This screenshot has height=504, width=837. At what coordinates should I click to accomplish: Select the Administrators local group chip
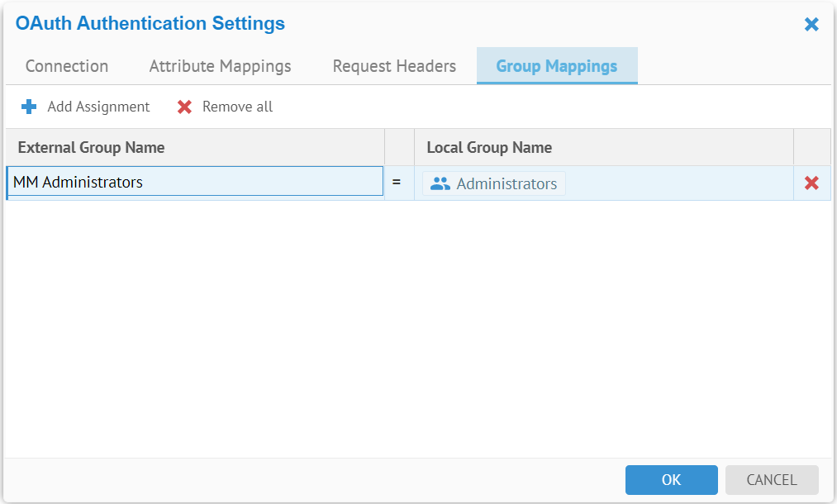tap(494, 183)
